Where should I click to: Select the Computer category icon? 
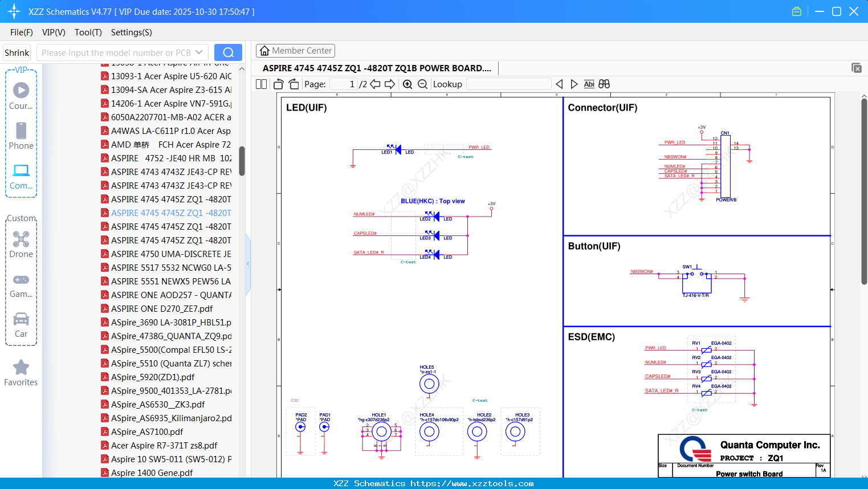[21, 176]
